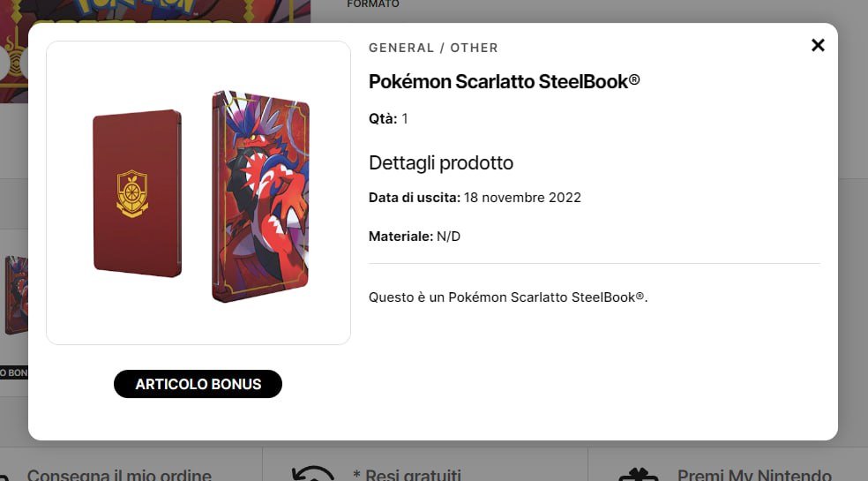Click the Koraidon SteelBook front cover art

click(261, 196)
